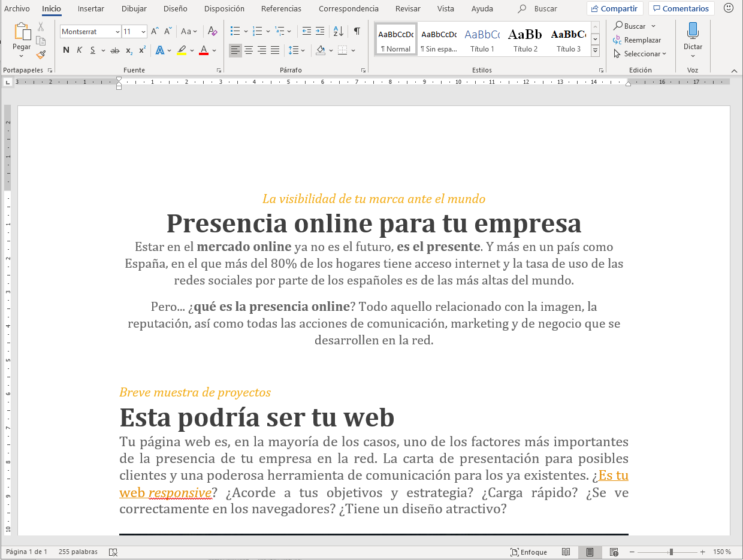Clear all formatting with the eraser A icon
Viewport: 743px width, 560px height.
pyautogui.click(x=212, y=31)
